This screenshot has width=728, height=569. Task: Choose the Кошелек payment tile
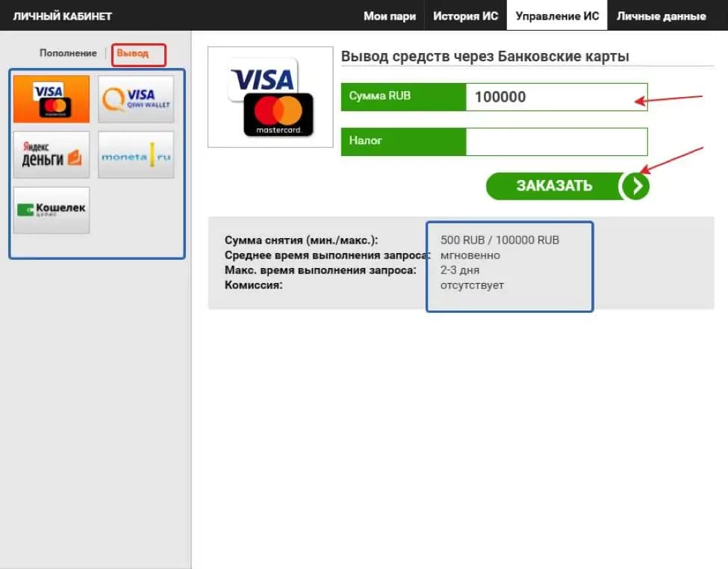[51, 210]
